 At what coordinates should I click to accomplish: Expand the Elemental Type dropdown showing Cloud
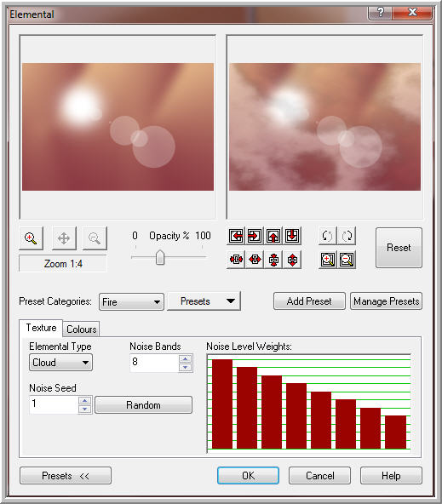pyautogui.click(x=60, y=363)
